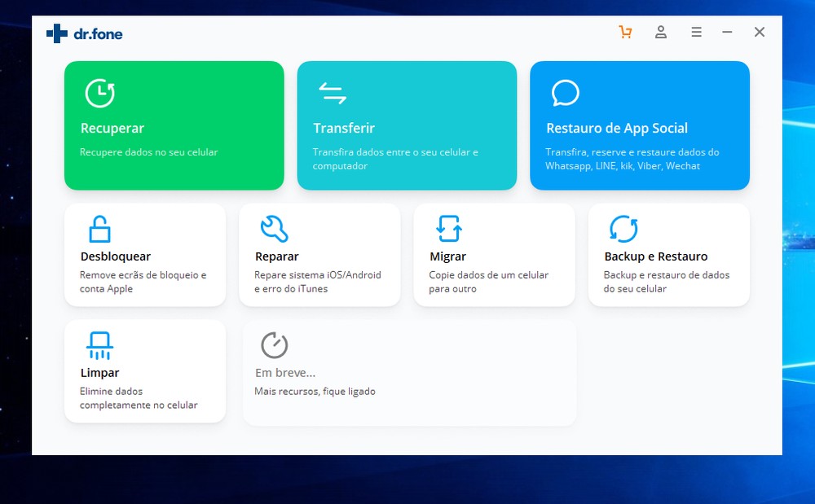Image resolution: width=815 pixels, height=504 pixels.
Task: Open the Recuperar title
Action: point(112,129)
